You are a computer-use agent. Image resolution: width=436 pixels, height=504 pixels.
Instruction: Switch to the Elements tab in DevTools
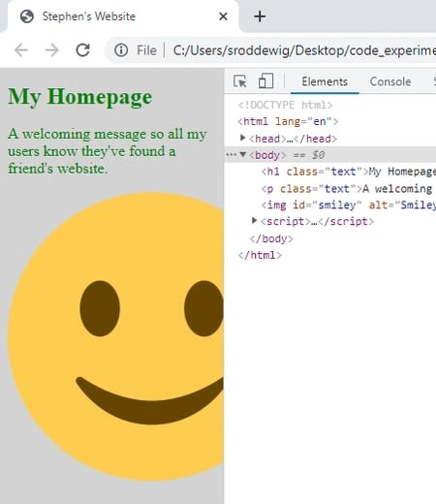[x=325, y=81]
